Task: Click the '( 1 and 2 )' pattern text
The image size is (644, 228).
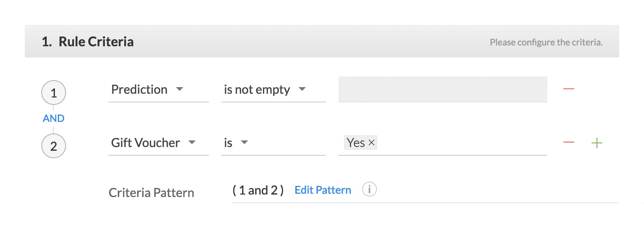Action: (x=258, y=190)
